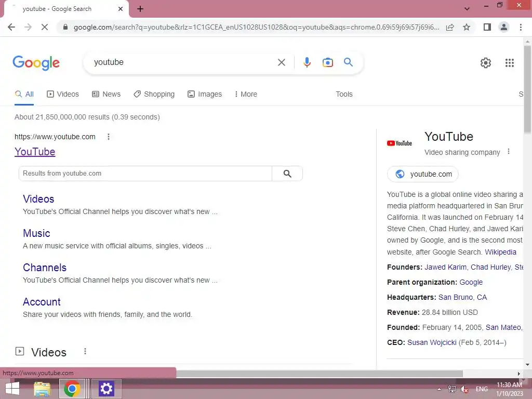Open Chrome three-dot menu
The height and width of the screenshot is (399, 532).
click(x=521, y=27)
